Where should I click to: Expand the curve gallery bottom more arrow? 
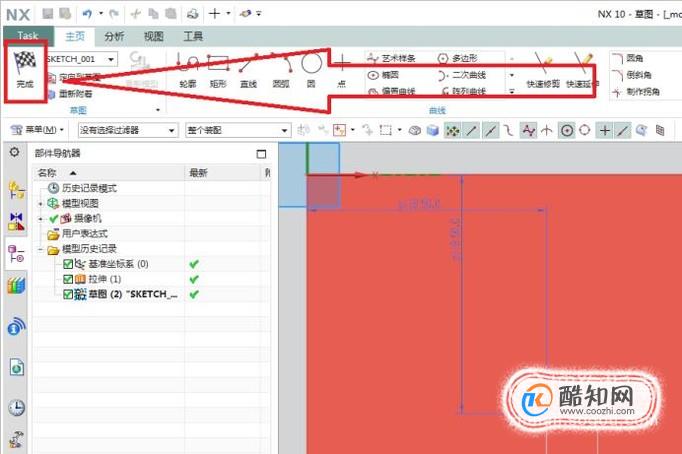pos(512,91)
